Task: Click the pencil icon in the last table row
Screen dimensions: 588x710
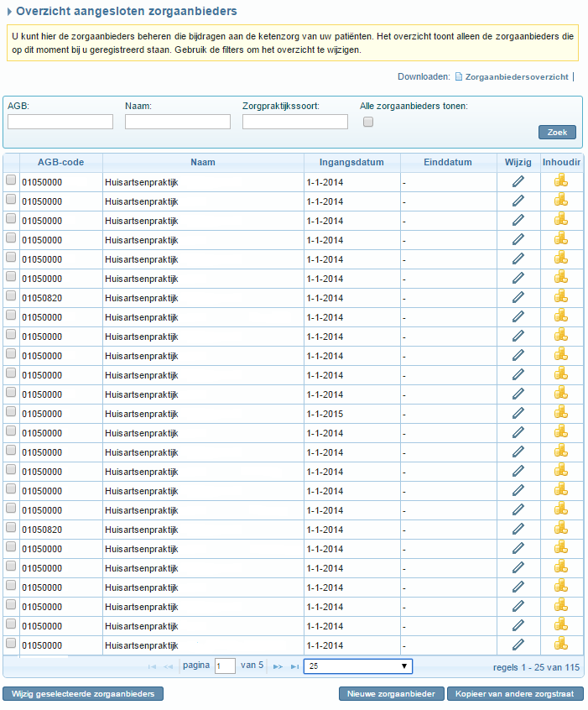Action: (x=518, y=645)
